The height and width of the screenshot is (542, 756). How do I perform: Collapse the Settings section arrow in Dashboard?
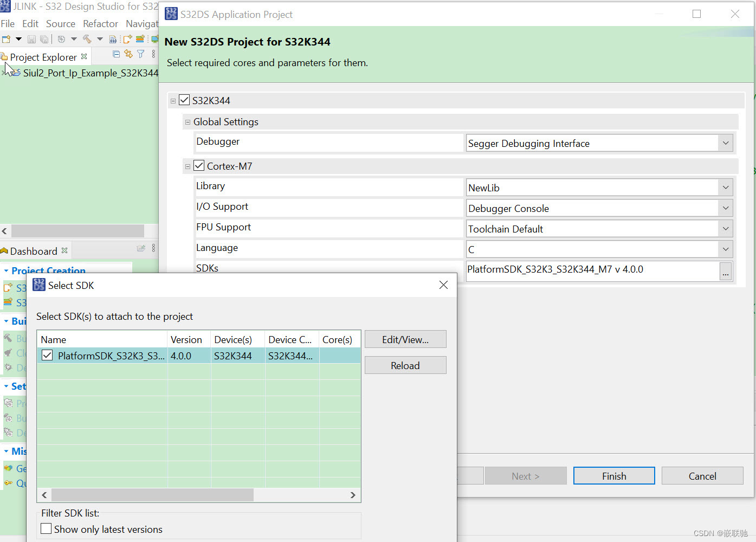[x=6, y=386]
